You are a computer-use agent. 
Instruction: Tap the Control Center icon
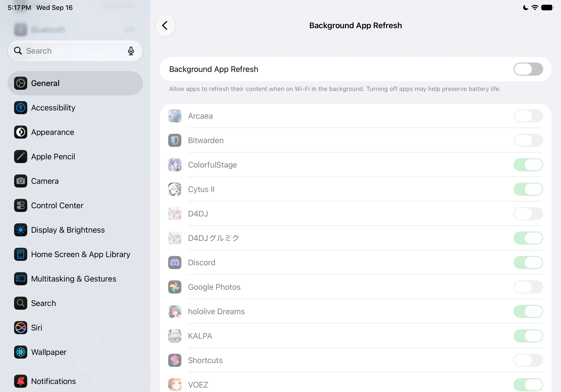20,206
